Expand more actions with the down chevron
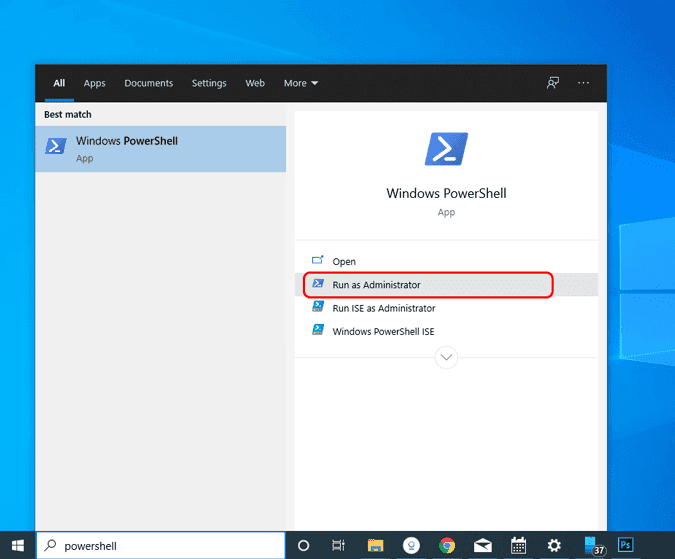The height and width of the screenshot is (559, 675). tap(446, 357)
